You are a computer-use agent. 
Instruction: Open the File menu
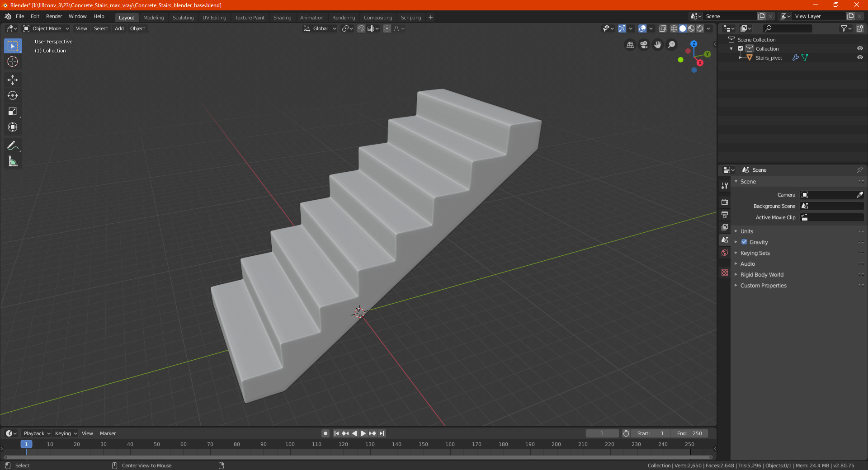[20, 16]
